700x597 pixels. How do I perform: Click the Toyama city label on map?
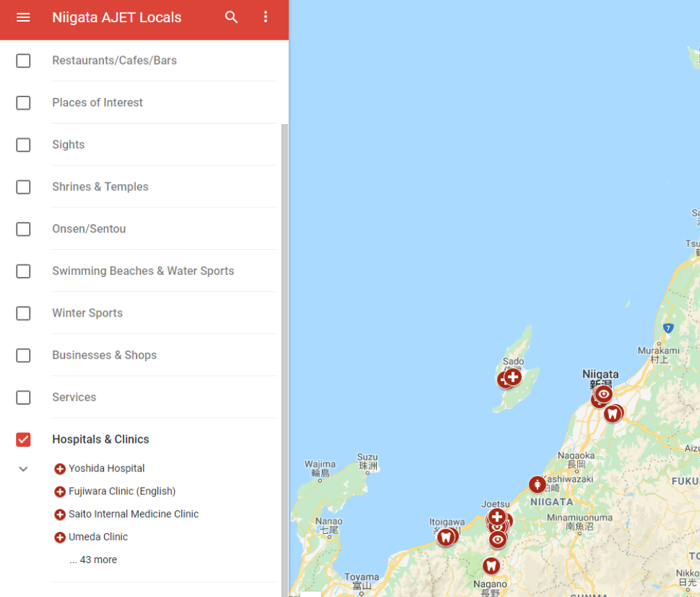[361, 581]
